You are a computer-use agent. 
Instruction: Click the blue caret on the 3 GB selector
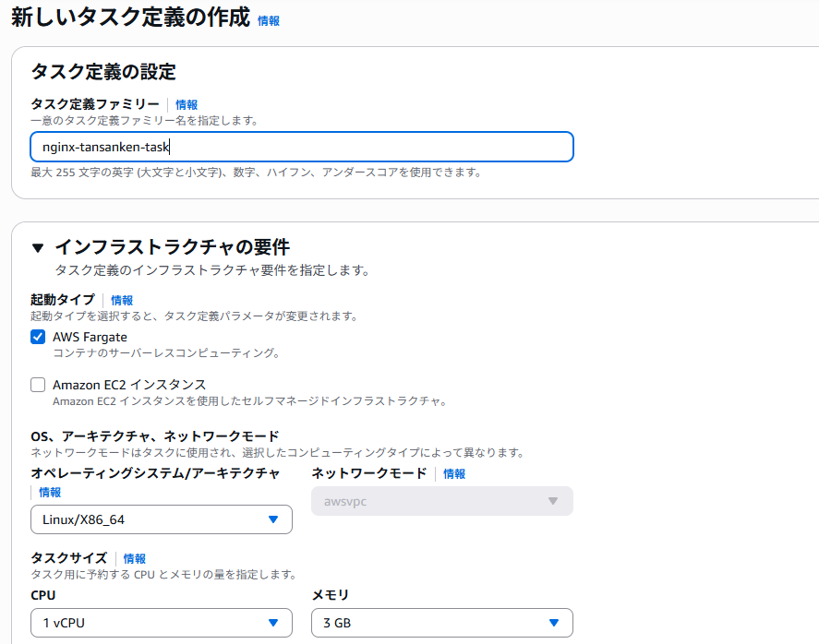553,623
